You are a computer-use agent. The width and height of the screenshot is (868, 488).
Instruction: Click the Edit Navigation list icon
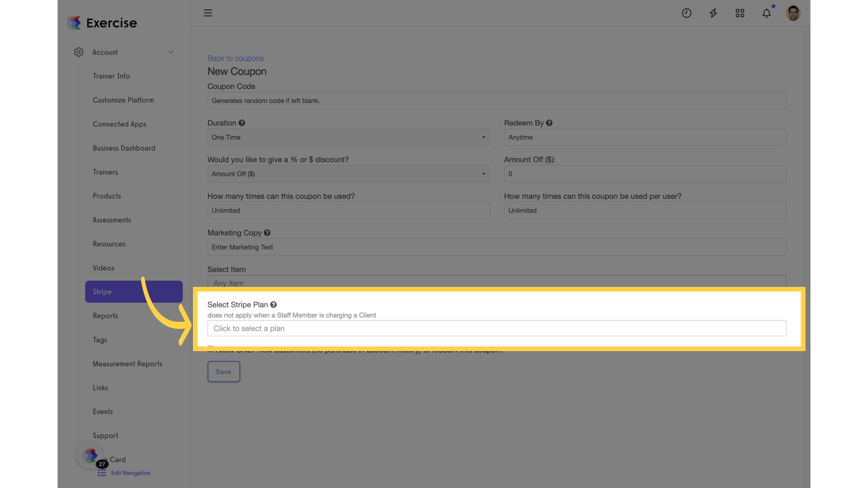tap(102, 473)
